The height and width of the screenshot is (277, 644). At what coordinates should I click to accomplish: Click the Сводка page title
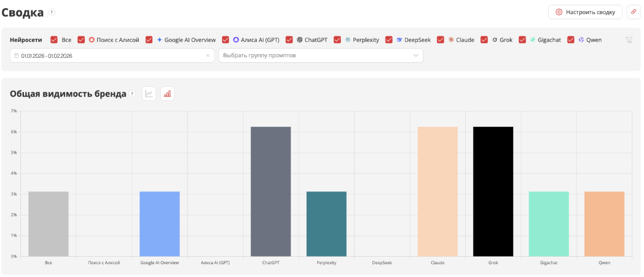click(23, 12)
